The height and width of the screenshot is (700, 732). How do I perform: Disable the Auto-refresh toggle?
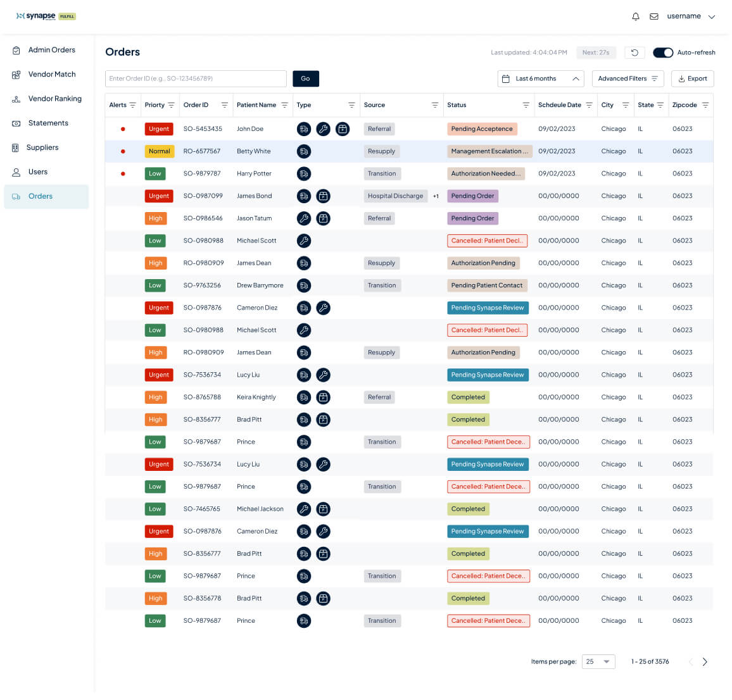663,53
